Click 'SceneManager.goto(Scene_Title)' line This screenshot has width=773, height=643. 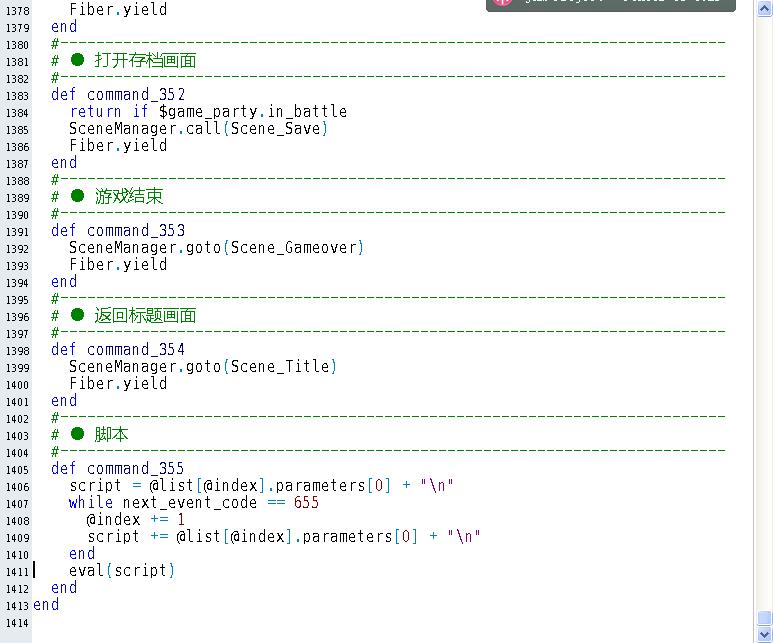(203, 366)
